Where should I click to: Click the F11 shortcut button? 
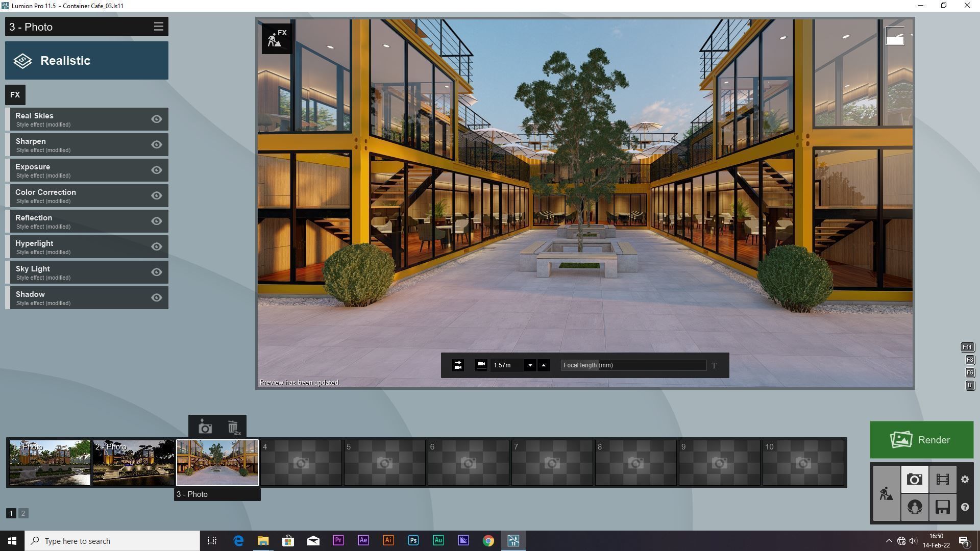967,347
